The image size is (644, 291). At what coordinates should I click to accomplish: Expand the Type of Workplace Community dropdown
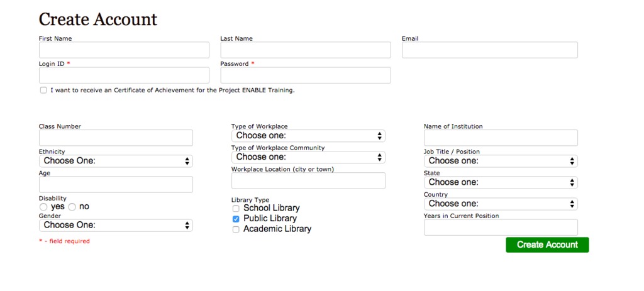(x=308, y=157)
